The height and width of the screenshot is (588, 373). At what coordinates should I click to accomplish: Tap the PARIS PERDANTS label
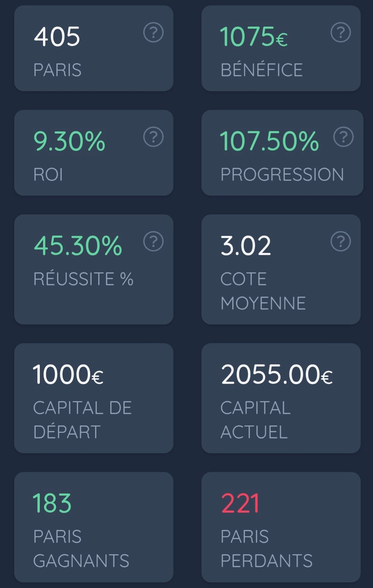coord(266,548)
